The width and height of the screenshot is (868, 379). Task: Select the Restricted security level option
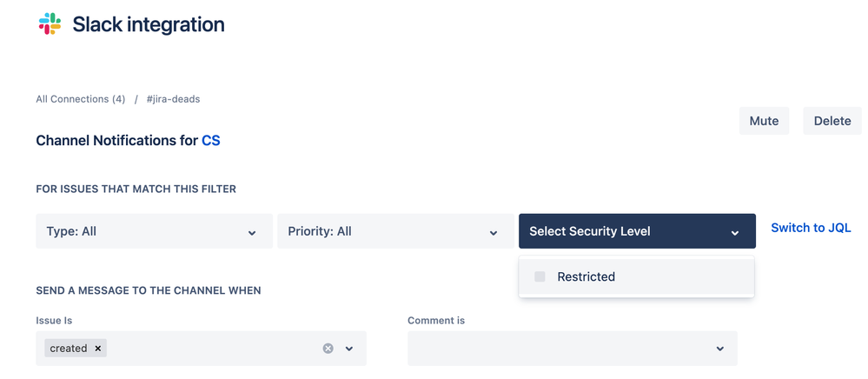pyautogui.click(x=637, y=276)
